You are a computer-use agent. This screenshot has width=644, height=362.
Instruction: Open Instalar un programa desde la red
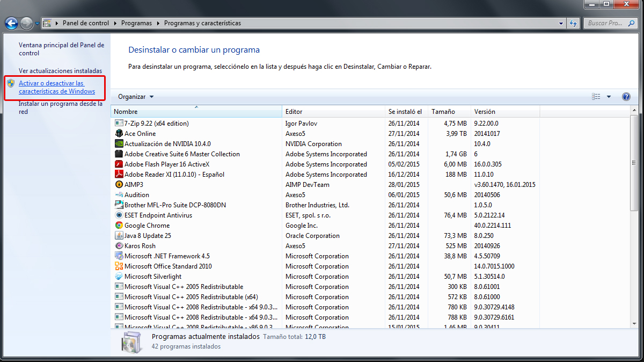(60, 108)
